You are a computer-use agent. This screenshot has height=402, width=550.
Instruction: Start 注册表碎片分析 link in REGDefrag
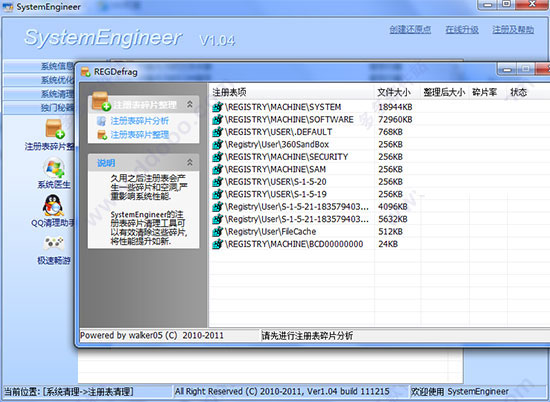pos(140,121)
